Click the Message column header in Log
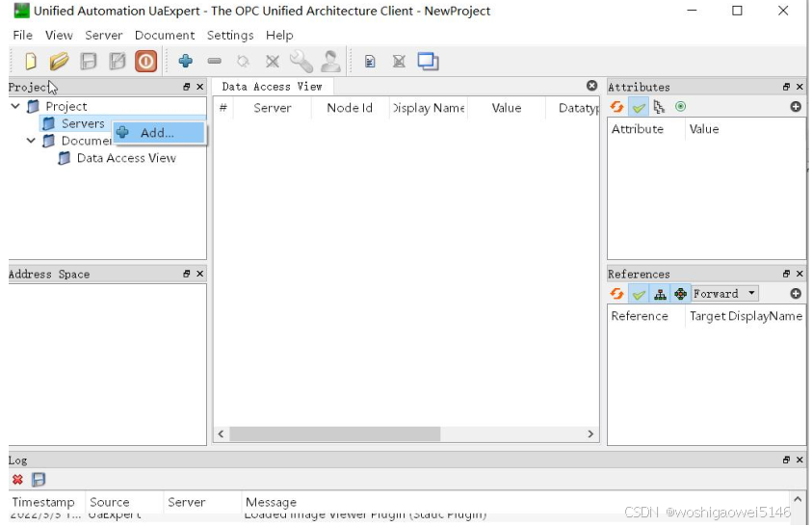The width and height of the screenshot is (812, 527). point(271,503)
